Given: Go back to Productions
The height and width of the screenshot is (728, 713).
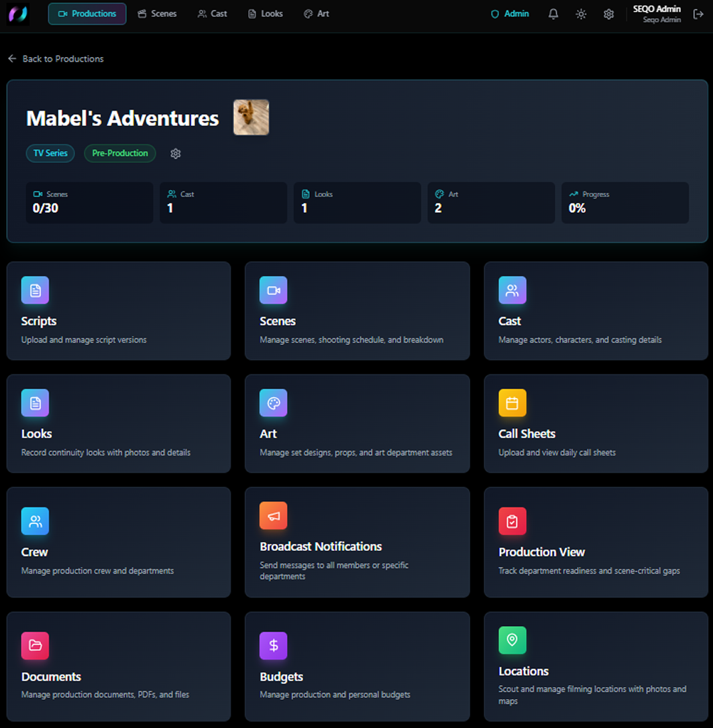Looking at the screenshot, I should [56, 58].
